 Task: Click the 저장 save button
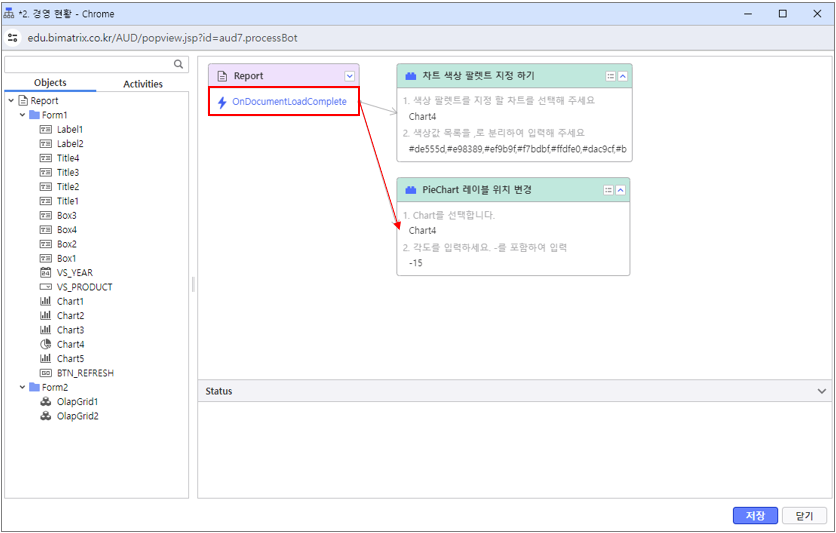click(x=755, y=515)
